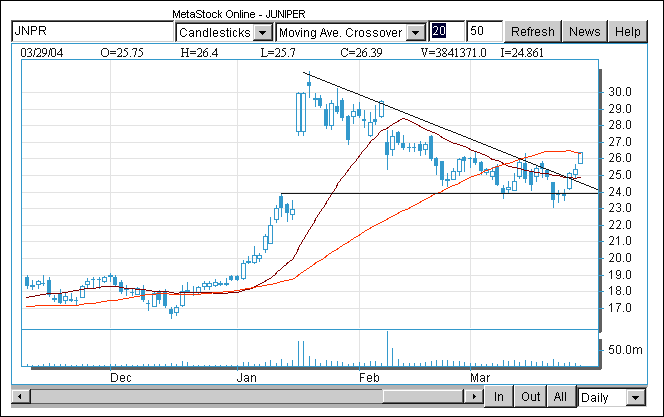This screenshot has height=417, width=664.
Task: Click the I=24.861 indicator value
Action: pyautogui.click(x=522, y=53)
